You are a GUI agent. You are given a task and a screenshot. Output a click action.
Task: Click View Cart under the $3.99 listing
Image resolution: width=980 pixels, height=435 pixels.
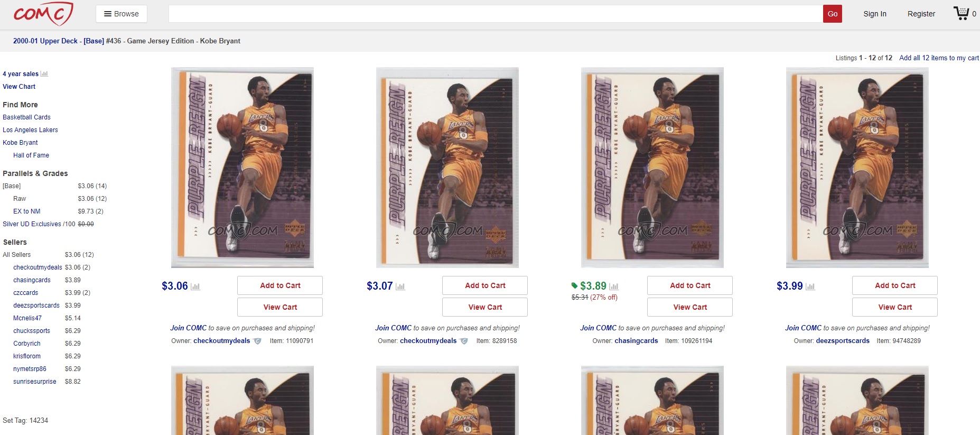[x=895, y=307]
